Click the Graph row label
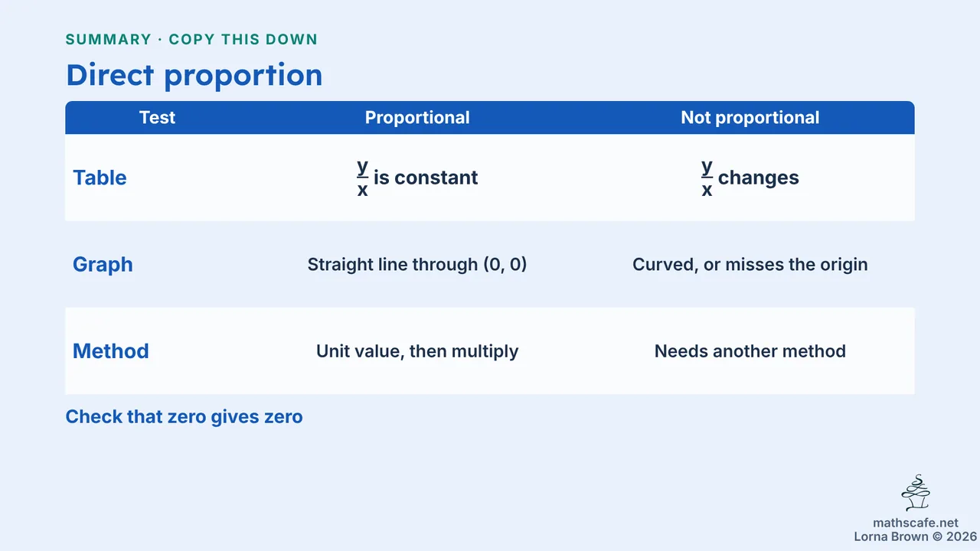Image resolution: width=980 pixels, height=551 pixels. (103, 265)
